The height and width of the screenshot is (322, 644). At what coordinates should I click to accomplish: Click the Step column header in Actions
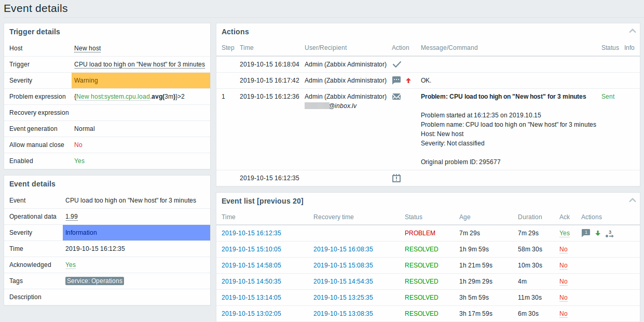[x=228, y=48]
